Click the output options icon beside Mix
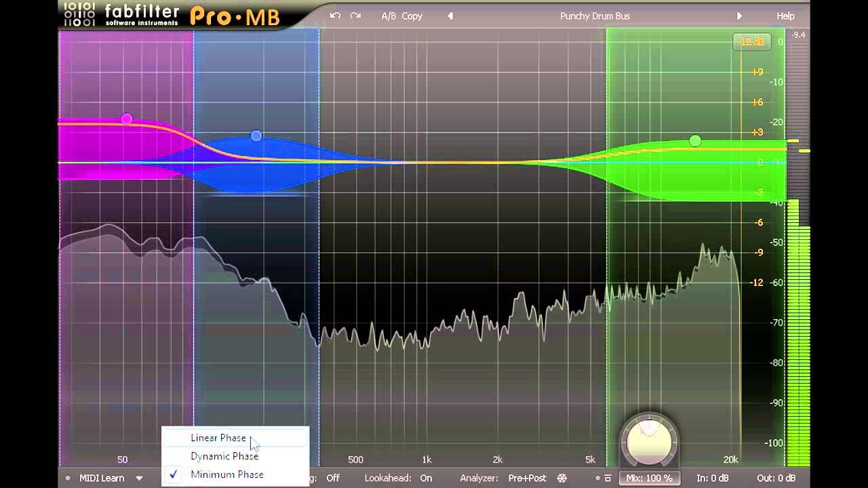 coord(608,478)
